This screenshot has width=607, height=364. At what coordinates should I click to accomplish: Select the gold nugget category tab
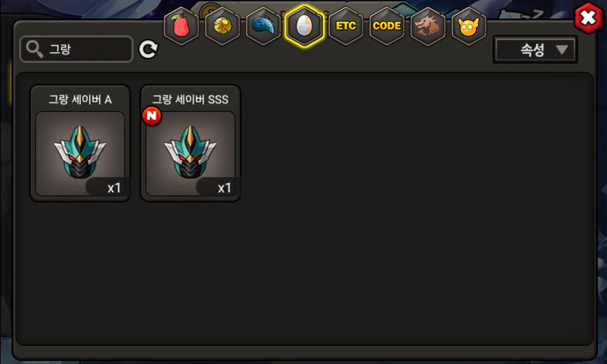pyautogui.click(x=223, y=26)
